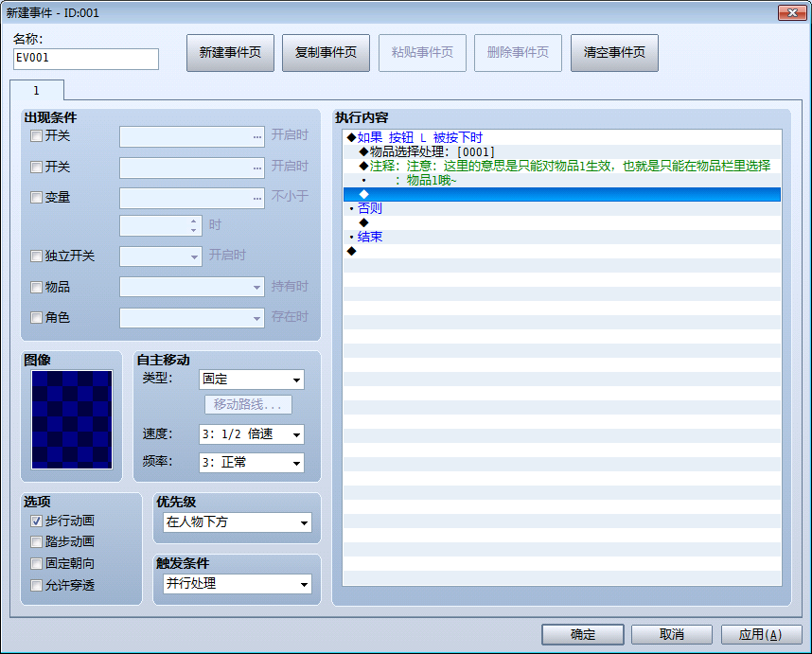Image resolution: width=812 pixels, height=654 pixels.
Task: Open the 优先级 dropdown 在人物下方
Action: 238,522
